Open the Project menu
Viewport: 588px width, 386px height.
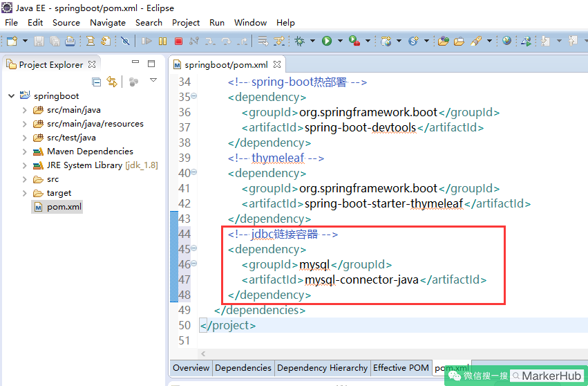tap(186, 23)
